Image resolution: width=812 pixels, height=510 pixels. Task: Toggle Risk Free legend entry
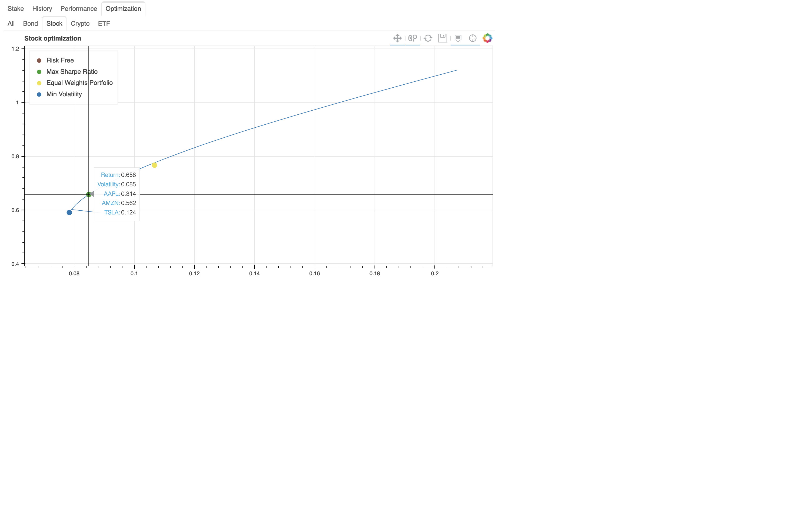coord(60,60)
